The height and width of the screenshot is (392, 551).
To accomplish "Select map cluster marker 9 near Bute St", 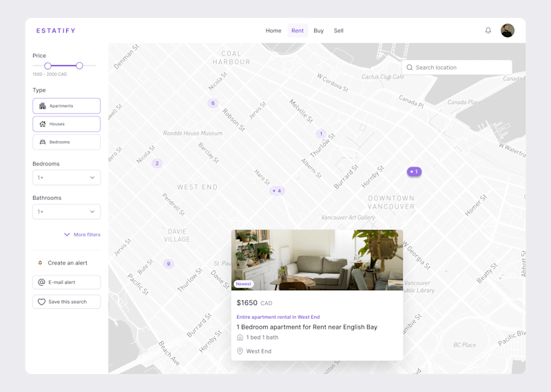I will [169, 264].
